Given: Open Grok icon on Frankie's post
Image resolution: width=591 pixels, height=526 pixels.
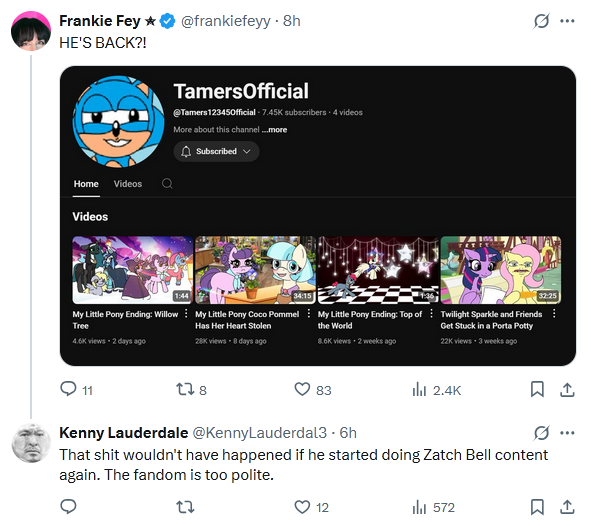Looking at the screenshot, I should [x=541, y=21].
